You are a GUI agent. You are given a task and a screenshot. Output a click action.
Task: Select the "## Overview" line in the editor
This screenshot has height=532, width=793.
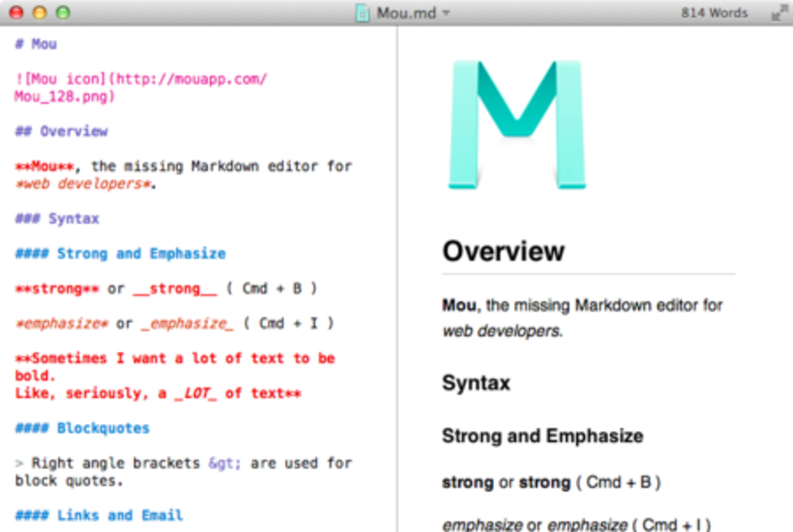[61, 131]
